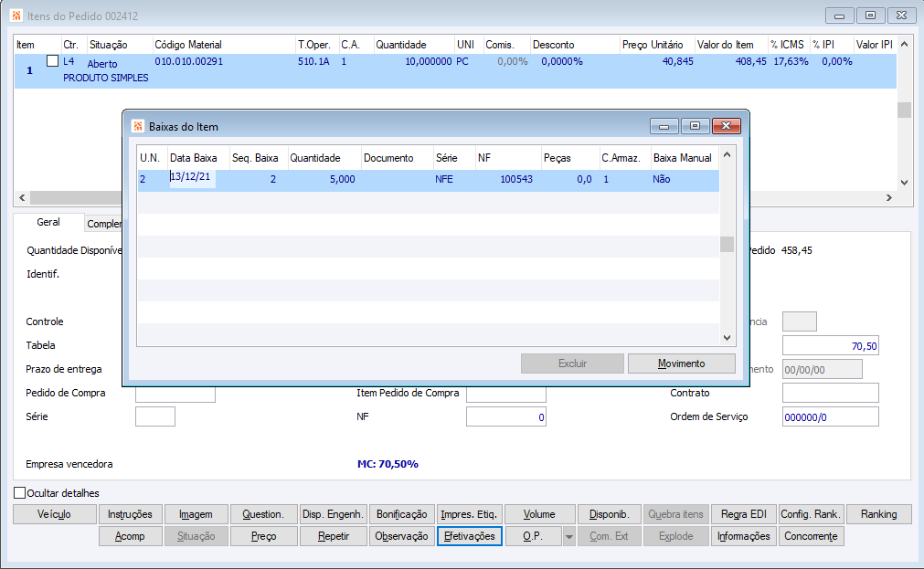924x569 pixels.
Task: Click the Efetivações button
Action: coord(469,537)
